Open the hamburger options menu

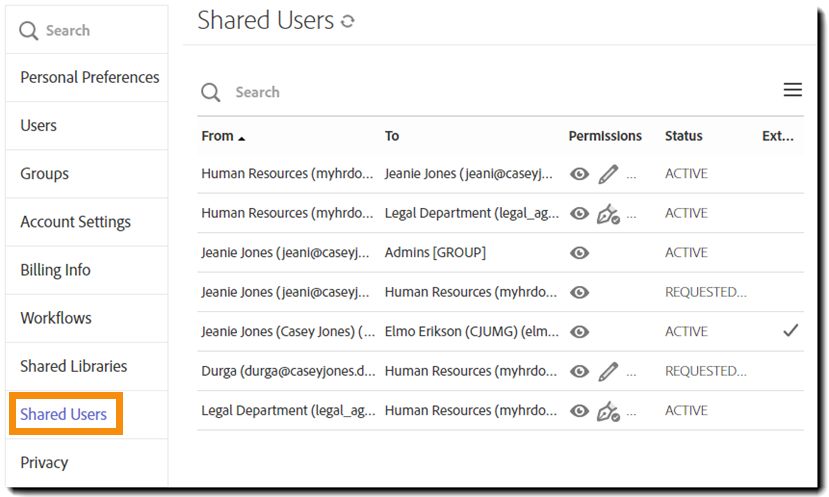(x=792, y=90)
